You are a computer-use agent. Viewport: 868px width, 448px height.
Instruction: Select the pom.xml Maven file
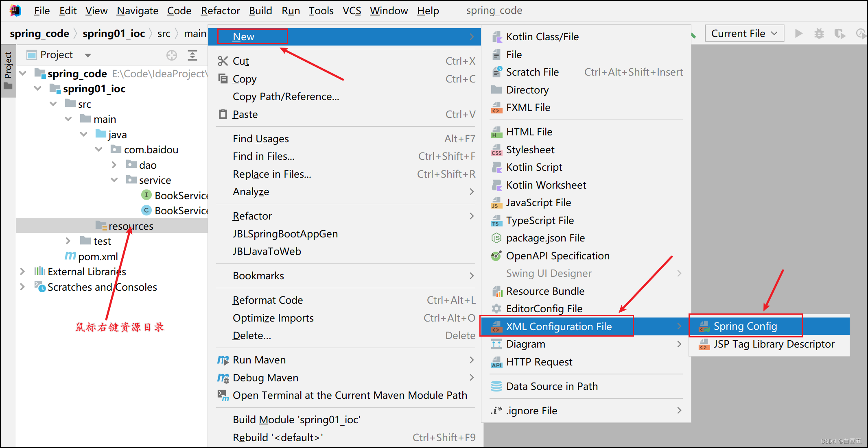98,257
